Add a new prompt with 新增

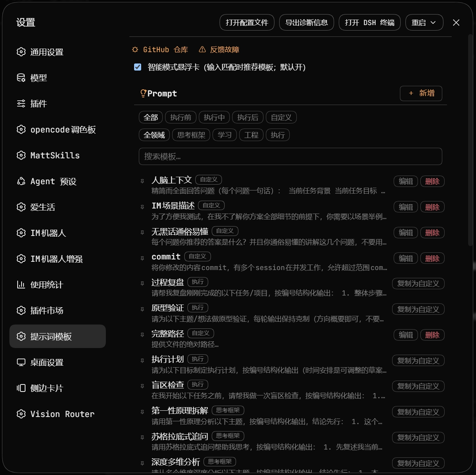pos(421,93)
